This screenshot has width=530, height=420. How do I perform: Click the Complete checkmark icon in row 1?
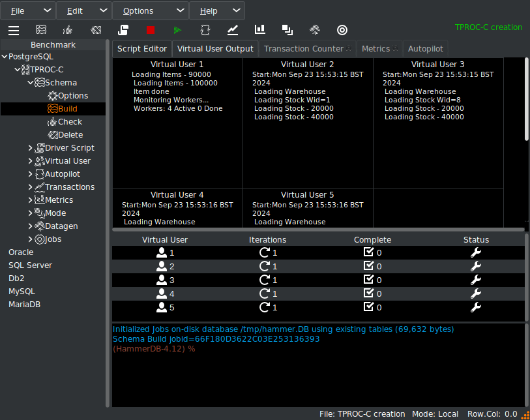coord(368,252)
